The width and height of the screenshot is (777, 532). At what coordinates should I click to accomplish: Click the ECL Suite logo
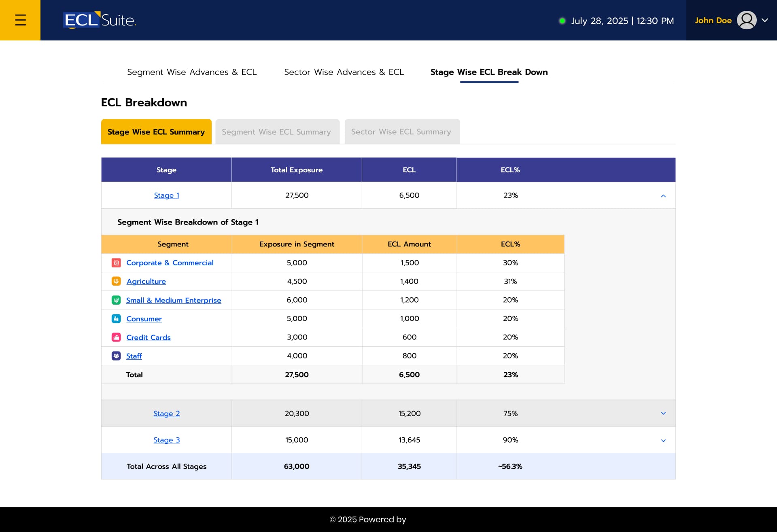[100, 20]
